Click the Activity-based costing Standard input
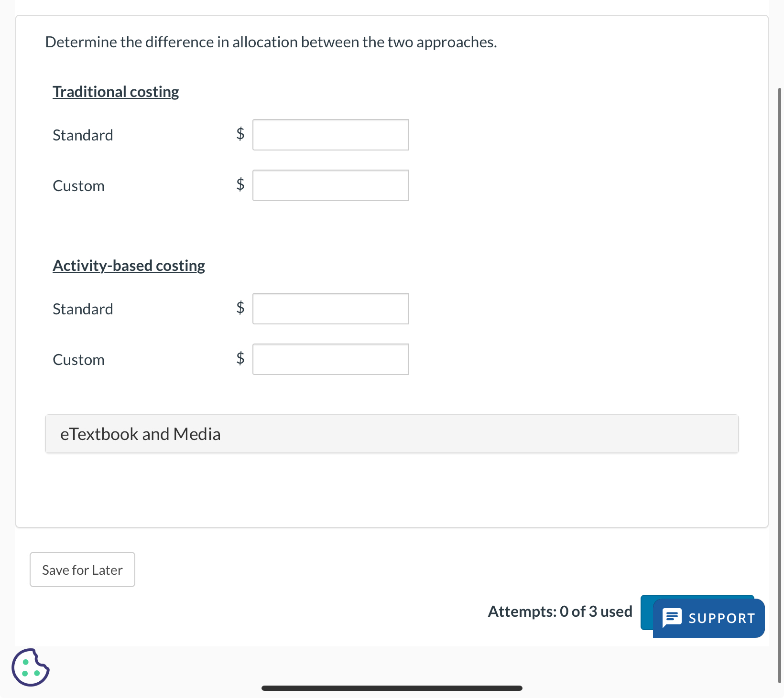The image size is (784, 698). [x=331, y=309]
